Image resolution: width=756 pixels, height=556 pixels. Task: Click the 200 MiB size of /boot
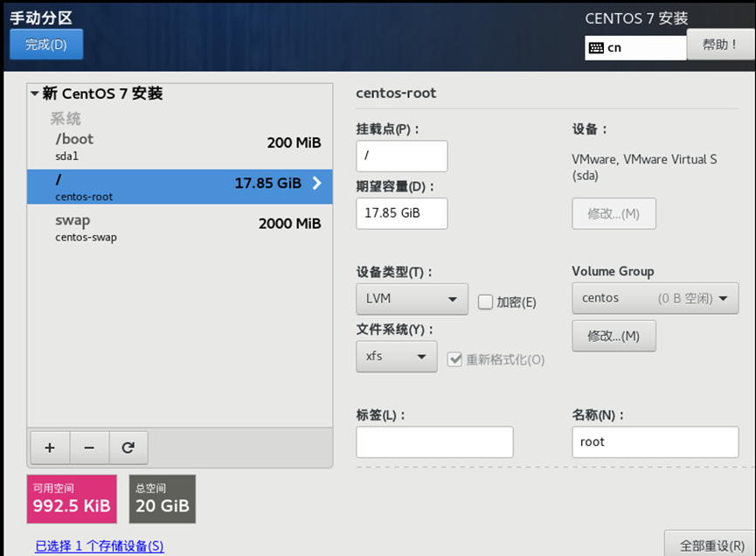(295, 142)
